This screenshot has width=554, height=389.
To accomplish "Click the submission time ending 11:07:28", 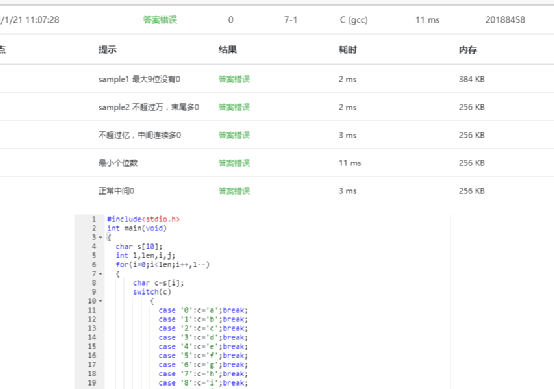I will click(30, 20).
